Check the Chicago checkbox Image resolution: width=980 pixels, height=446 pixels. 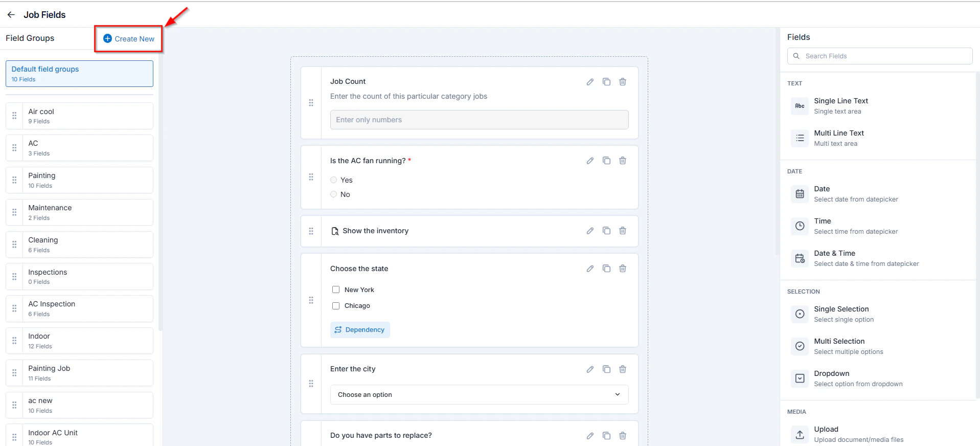point(336,306)
